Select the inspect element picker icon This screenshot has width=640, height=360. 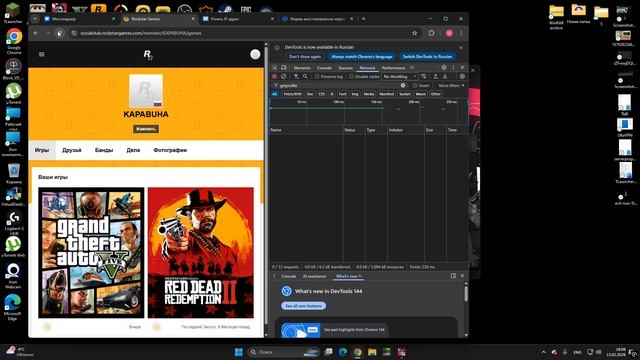275,68
